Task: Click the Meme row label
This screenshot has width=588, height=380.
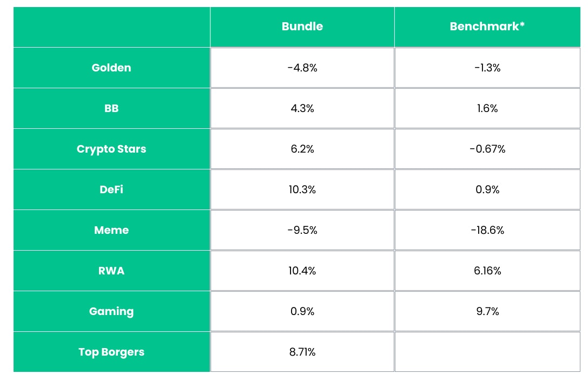Action: tap(111, 230)
